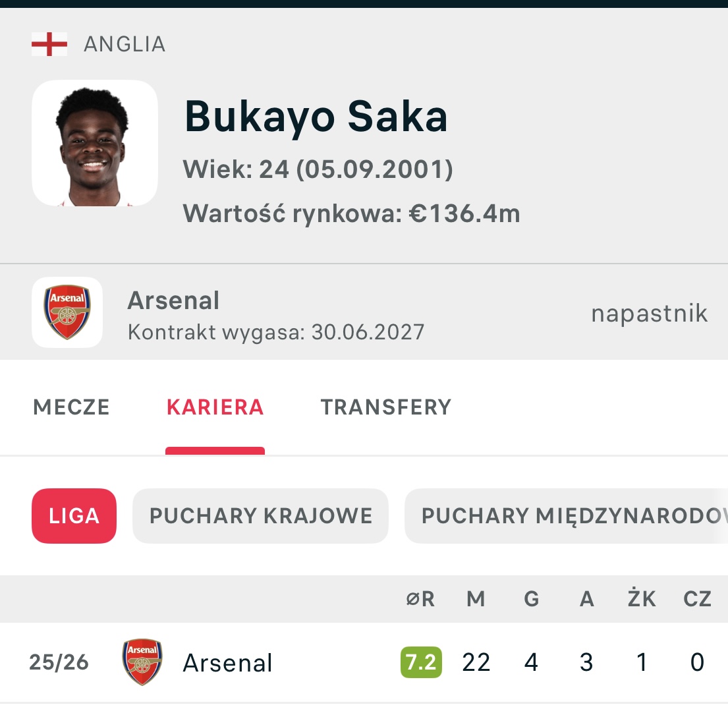Tap the G goals column header
Image resolution: width=728 pixels, height=717 pixels.
[x=531, y=599]
